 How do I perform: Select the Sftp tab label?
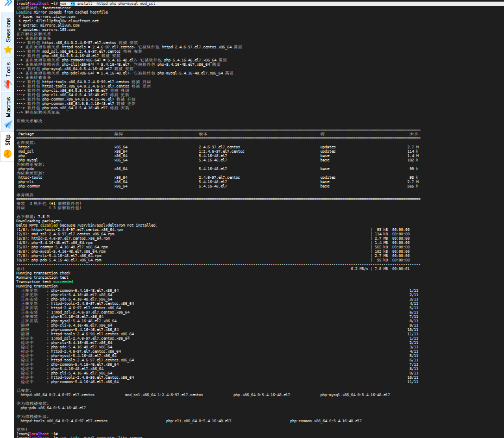click(x=7, y=140)
